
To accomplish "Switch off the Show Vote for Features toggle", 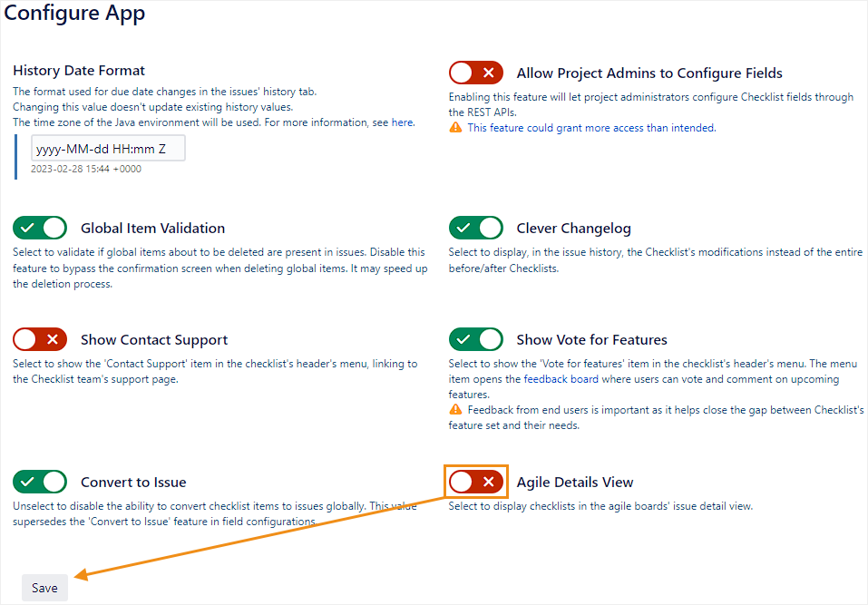I will click(x=475, y=339).
